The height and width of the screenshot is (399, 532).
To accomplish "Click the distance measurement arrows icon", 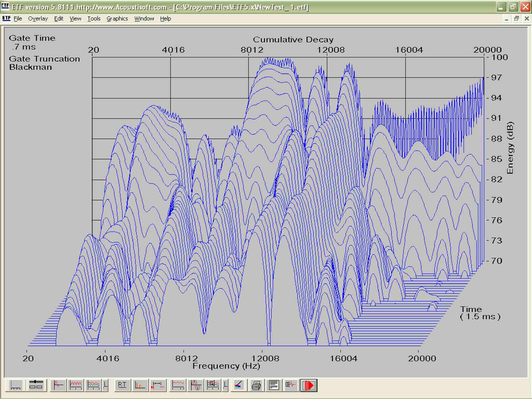I will (157, 385).
